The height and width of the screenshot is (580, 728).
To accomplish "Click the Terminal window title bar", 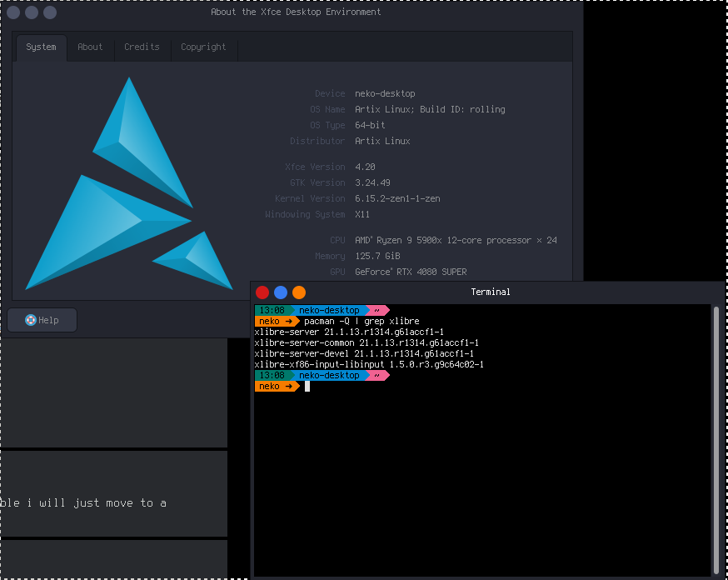I will pyautogui.click(x=489, y=292).
